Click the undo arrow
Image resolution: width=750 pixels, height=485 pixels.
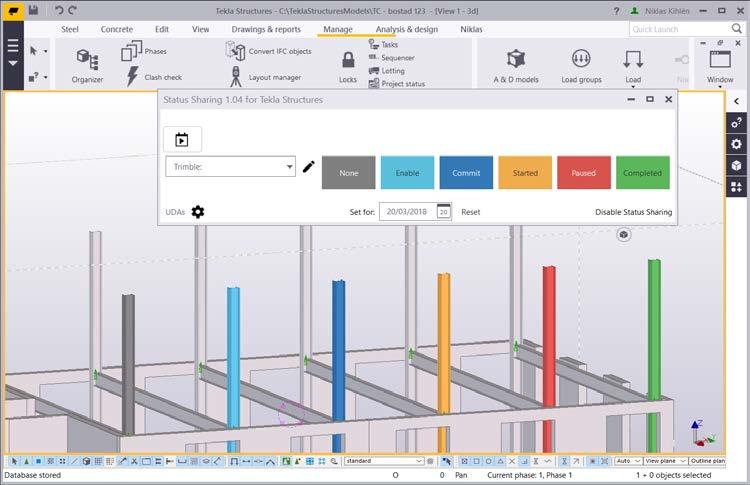(x=58, y=10)
